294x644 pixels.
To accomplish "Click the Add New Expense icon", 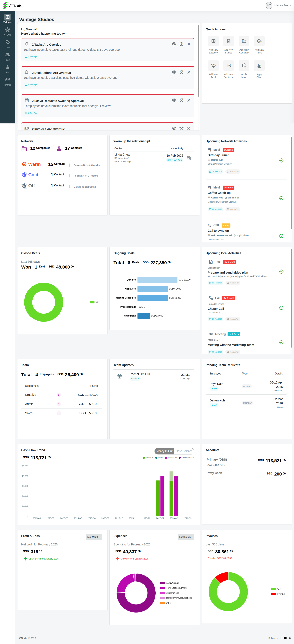I will pyautogui.click(x=213, y=41).
